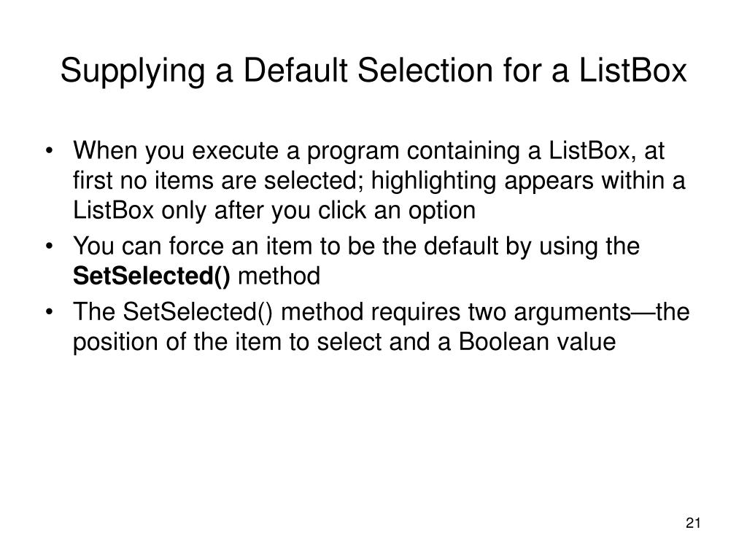Click the word 'highlighting' in first bullet

[x=433, y=182]
